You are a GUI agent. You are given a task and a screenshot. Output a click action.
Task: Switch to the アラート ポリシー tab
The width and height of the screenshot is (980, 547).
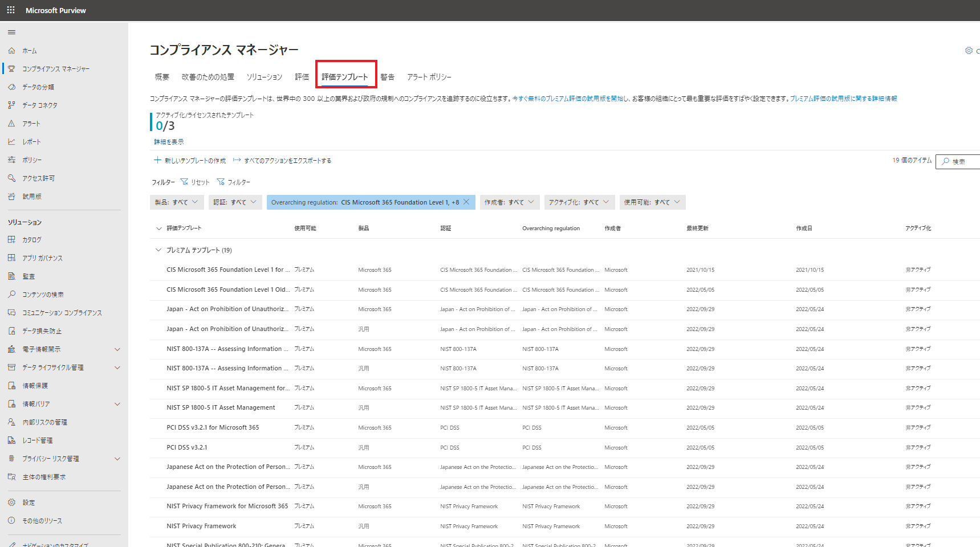pyautogui.click(x=429, y=77)
